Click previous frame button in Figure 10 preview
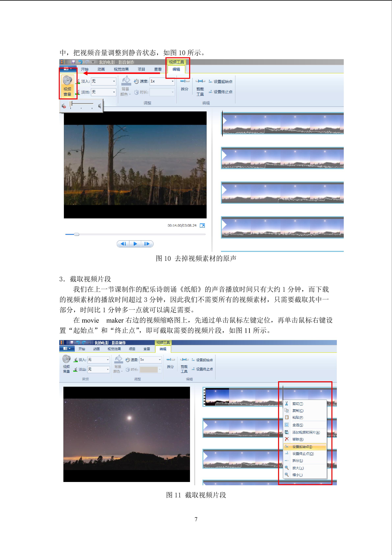392x555 pixels. tap(123, 244)
